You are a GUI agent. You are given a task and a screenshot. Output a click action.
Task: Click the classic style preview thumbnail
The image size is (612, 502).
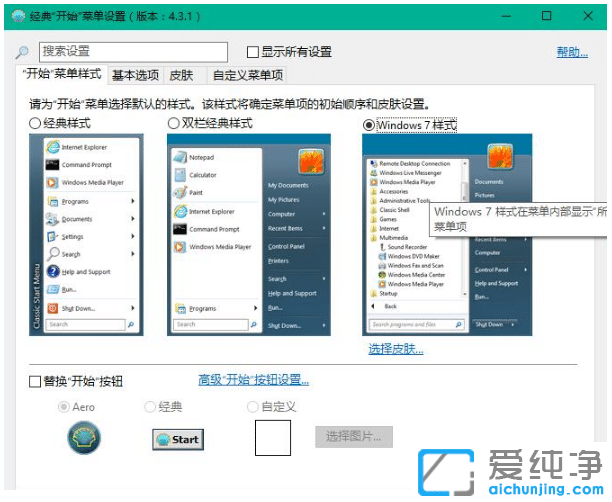[x=86, y=235]
